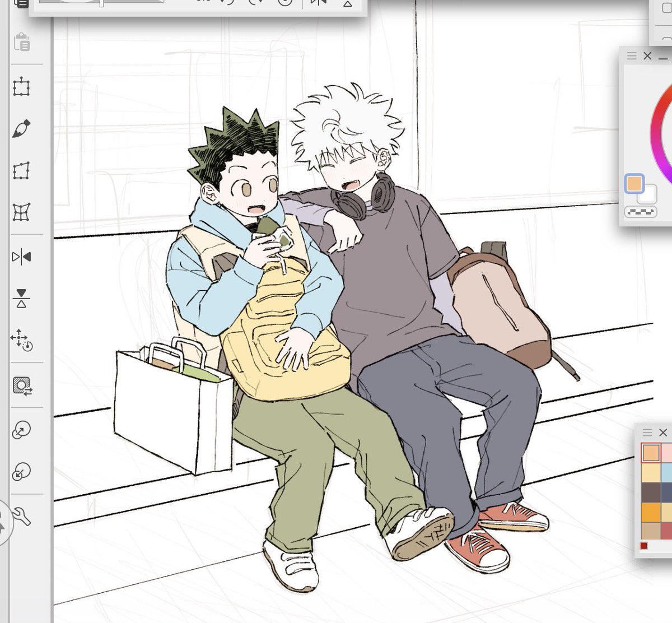Image resolution: width=672 pixels, height=623 pixels.
Task: Flip the selection vertically
Action: 21,299
